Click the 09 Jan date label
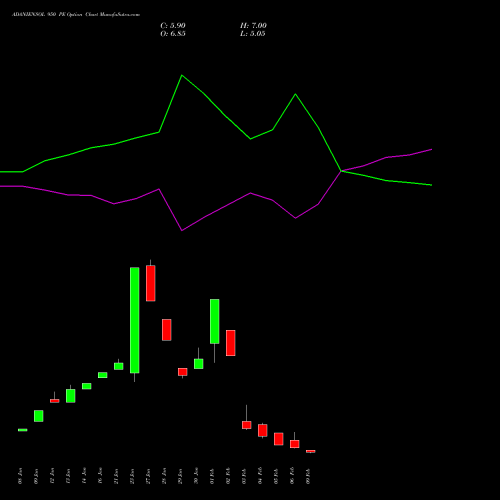This screenshot has height=500, width=500. tap(36, 476)
